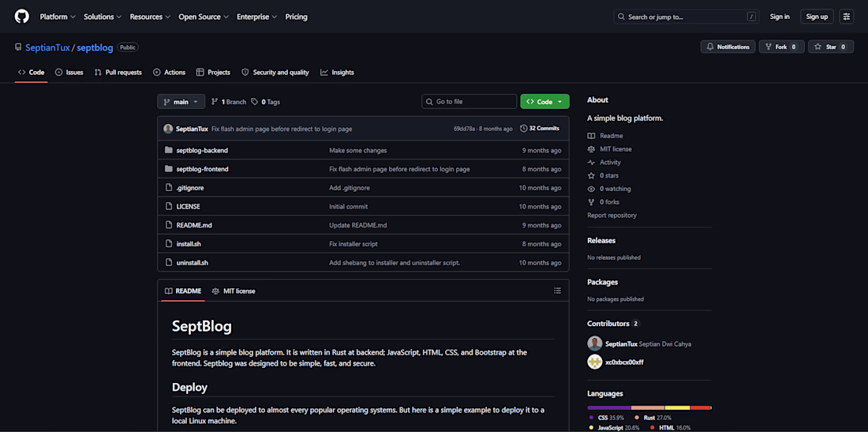Image resolution: width=868 pixels, height=432 pixels.
Task: Click the Go to file search field
Action: point(469,102)
